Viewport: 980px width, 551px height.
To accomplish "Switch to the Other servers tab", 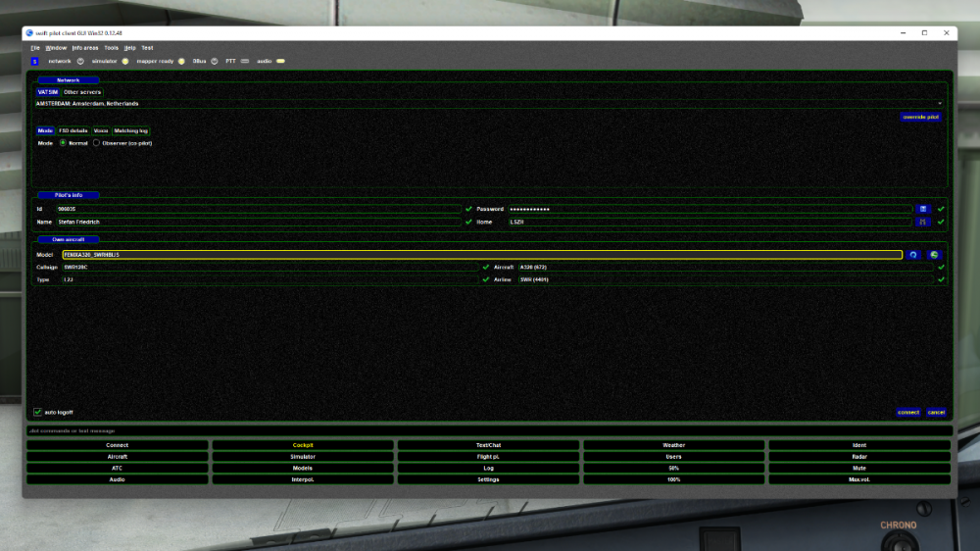I will pos(82,92).
